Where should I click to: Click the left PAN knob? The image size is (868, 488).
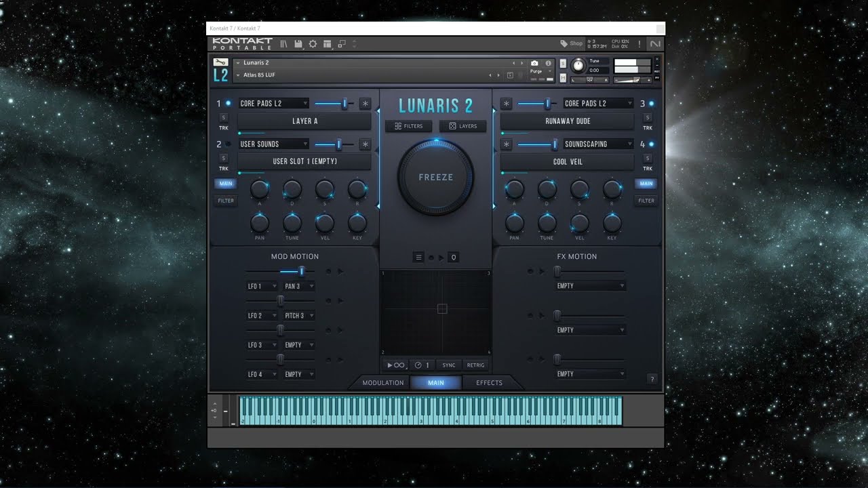(260, 222)
